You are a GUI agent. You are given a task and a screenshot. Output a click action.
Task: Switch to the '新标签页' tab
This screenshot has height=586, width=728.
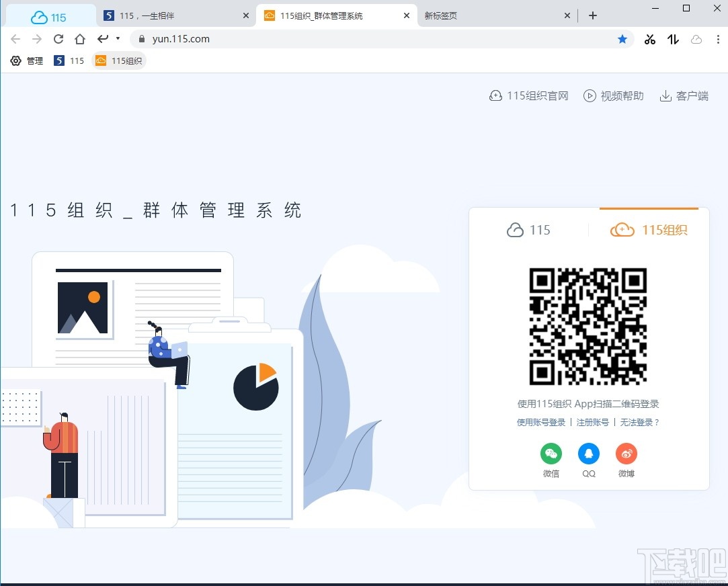point(496,15)
